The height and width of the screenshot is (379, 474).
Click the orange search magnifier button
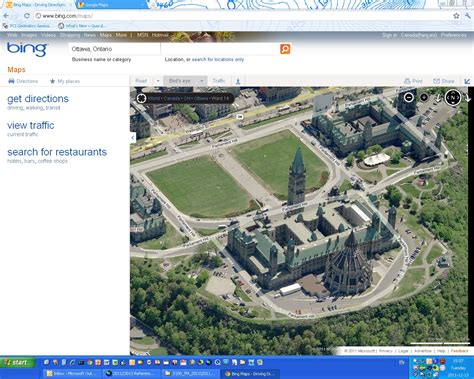(x=285, y=49)
